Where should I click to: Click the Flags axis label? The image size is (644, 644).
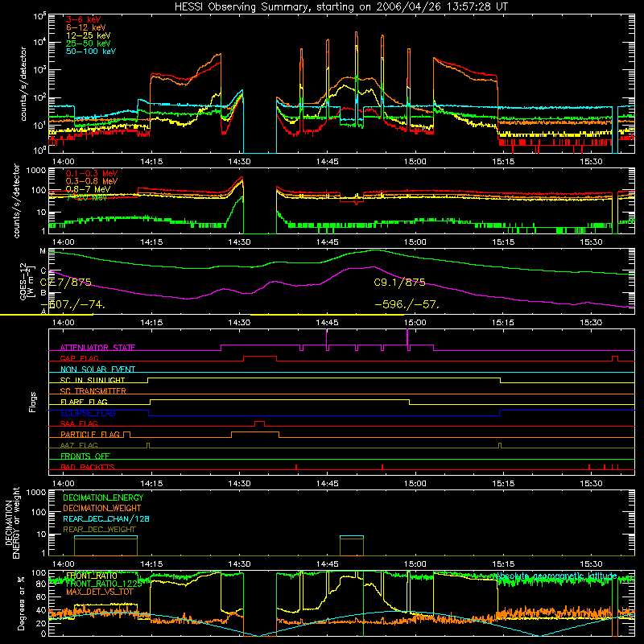pyautogui.click(x=32, y=402)
